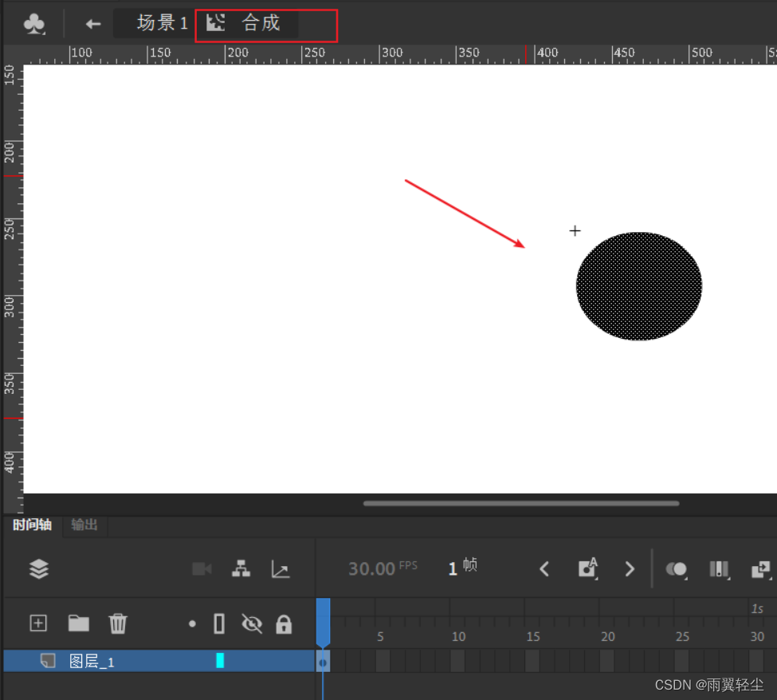
Task: Lock all layers
Action: (284, 623)
